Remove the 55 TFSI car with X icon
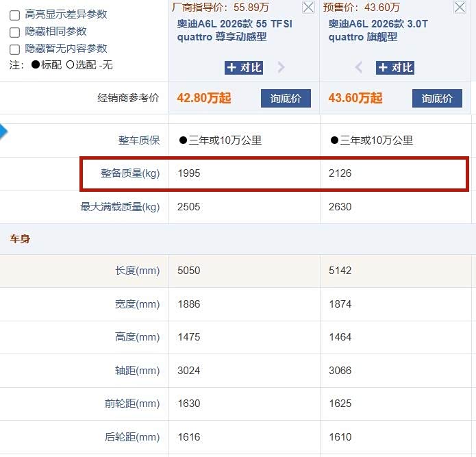 click(x=308, y=8)
